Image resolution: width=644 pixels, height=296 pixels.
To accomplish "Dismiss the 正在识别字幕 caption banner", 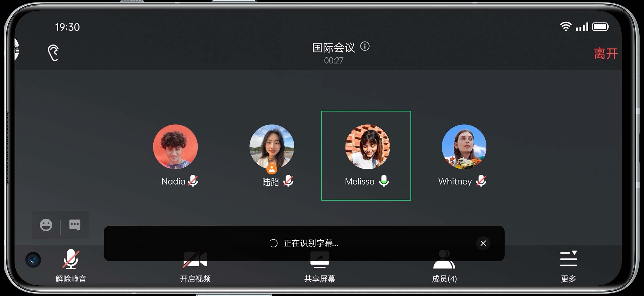I will coord(483,243).
